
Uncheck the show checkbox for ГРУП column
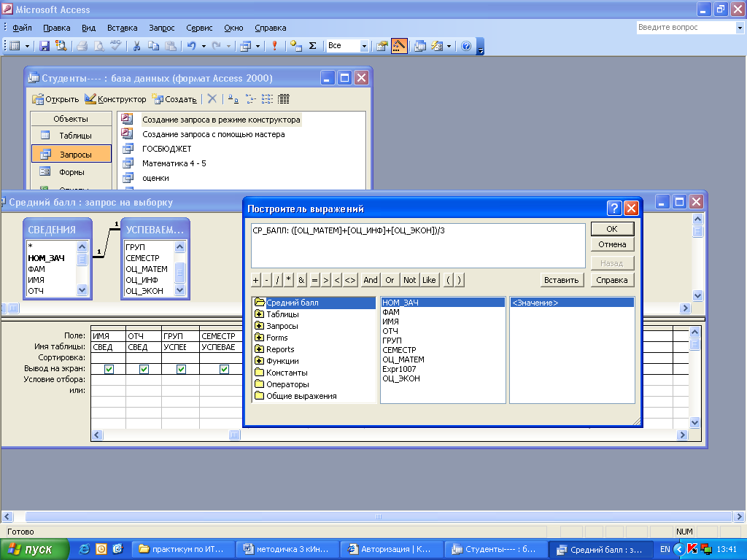181,369
